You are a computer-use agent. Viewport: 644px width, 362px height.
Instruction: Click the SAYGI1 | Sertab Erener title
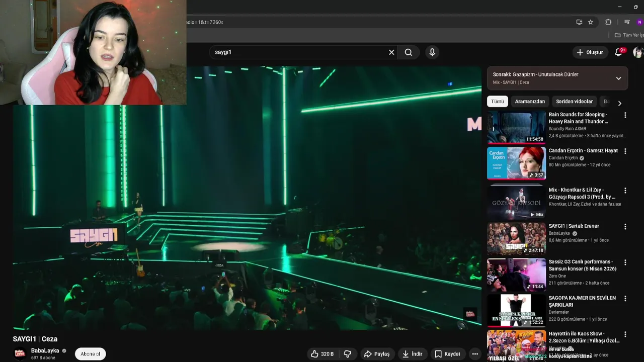574,226
